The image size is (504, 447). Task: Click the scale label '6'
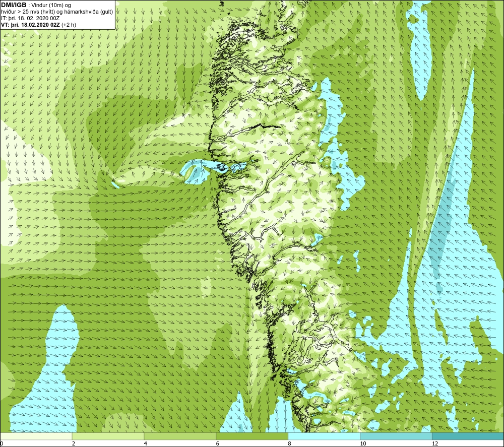(x=218, y=444)
